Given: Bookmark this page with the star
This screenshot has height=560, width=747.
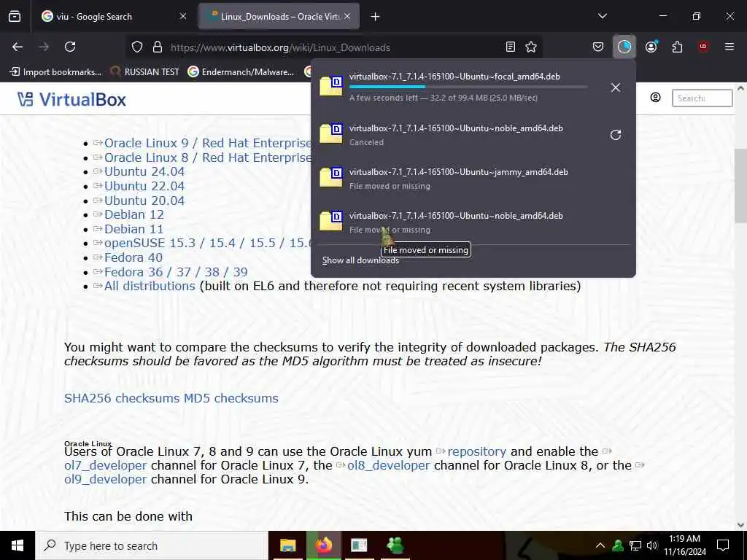Looking at the screenshot, I should 531,47.
